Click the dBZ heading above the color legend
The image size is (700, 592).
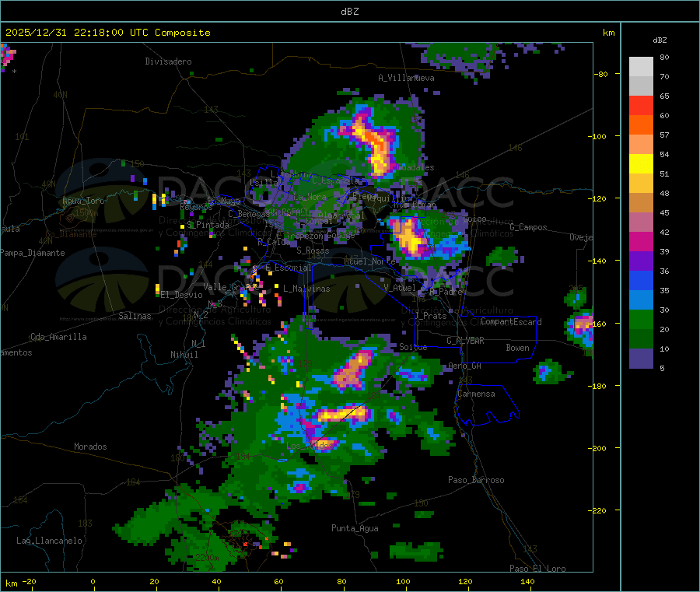click(x=660, y=40)
